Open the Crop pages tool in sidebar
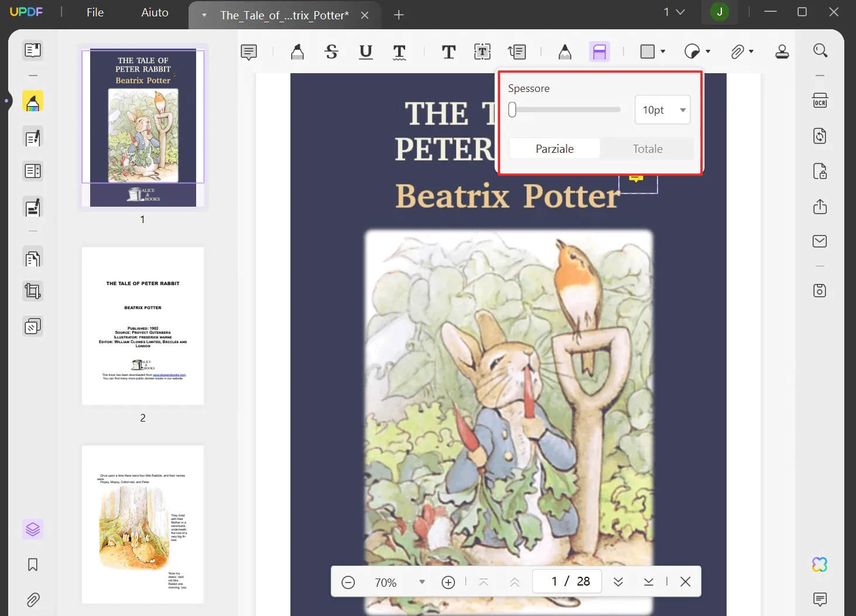The height and width of the screenshot is (616, 856). point(33,291)
